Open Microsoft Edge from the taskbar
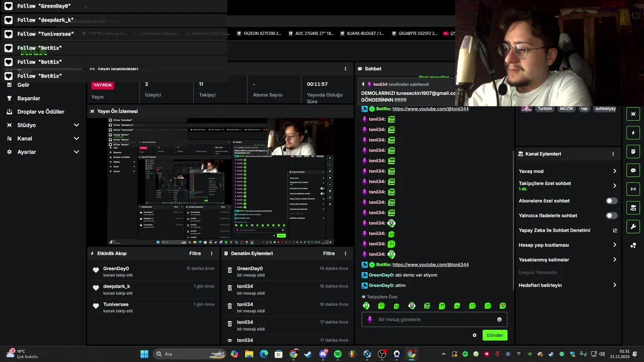The height and width of the screenshot is (362, 644). pyautogui.click(x=264, y=354)
